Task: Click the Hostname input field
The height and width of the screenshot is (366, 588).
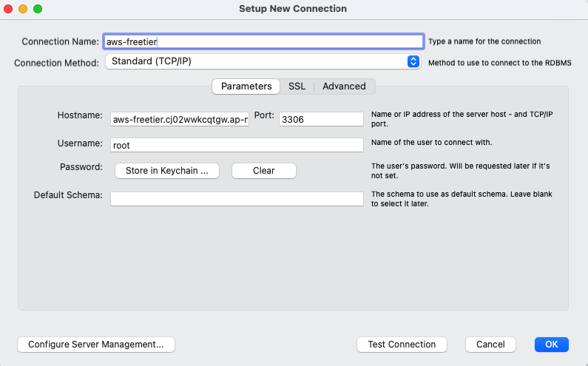Action: click(180, 119)
